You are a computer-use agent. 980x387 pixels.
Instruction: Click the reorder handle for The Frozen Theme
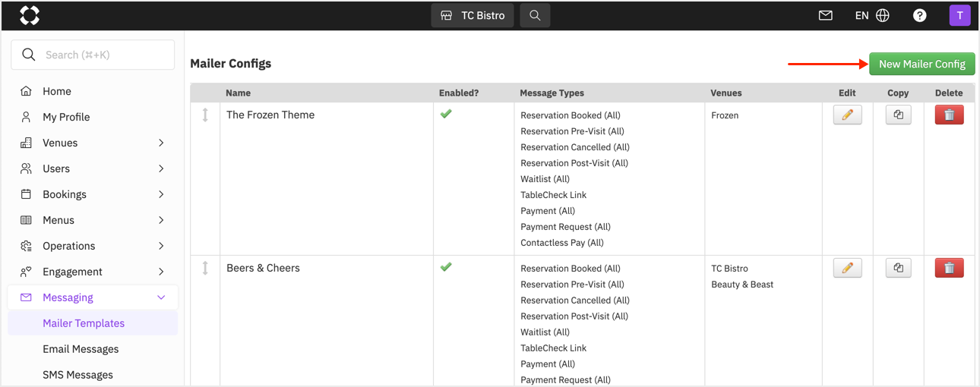[x=205, y=115]
